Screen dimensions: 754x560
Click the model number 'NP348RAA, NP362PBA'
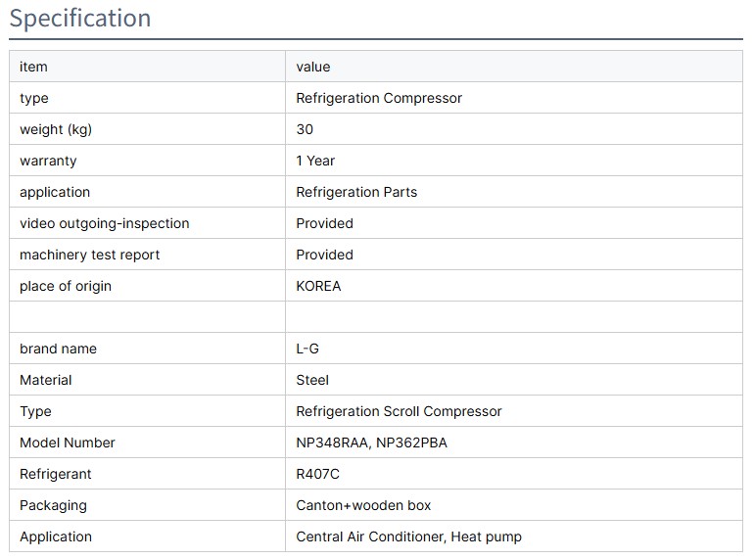coord(371,443)
